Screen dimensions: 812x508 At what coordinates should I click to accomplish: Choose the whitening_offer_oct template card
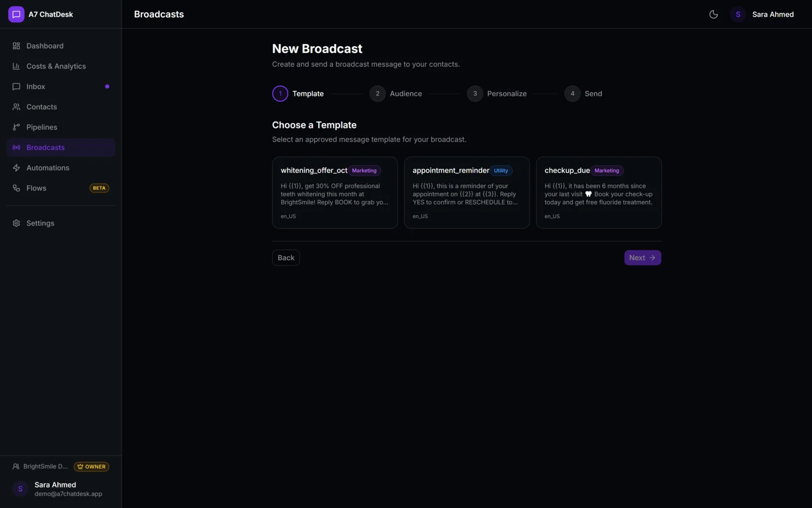[335, 193]
